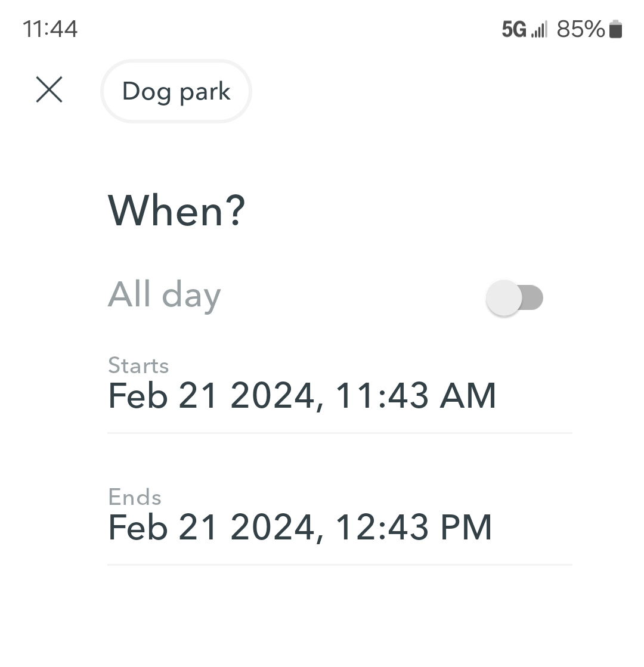Image resolution: width=644 pixels, height=667 pixels.
Task: Enable the All day switch
Action: tap(515, 297)
